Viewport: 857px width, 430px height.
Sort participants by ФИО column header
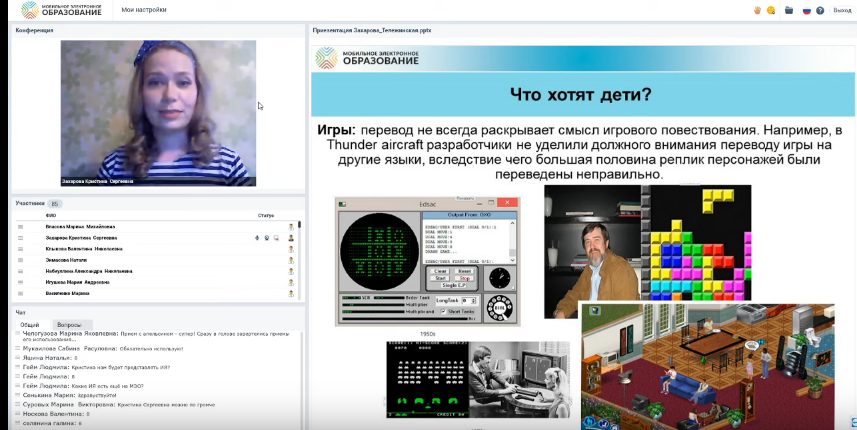(50, 216)
